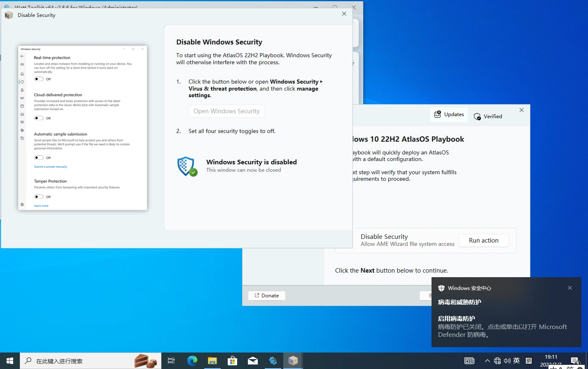Click the settings gear in Security preview sidebar
The height and width of the screenshot is (369, 588).
[22, 205]
